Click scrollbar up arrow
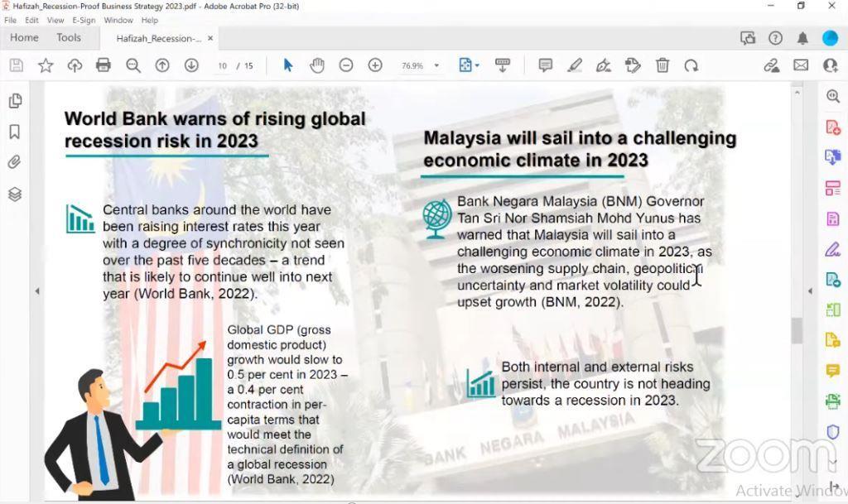The image size is (848, 504). click(x=797, y=93)
